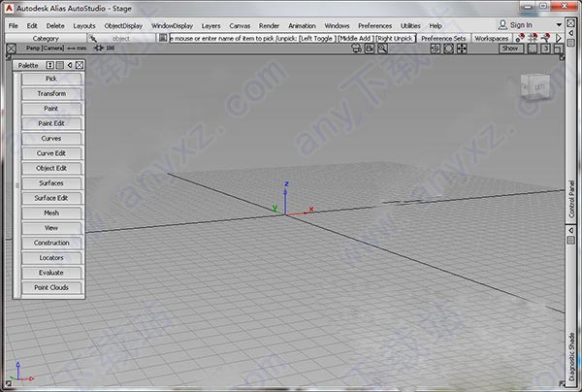Click the Persp [Camera] view label
The height and width of the screenshot is (392, 582).
(45, 49)
